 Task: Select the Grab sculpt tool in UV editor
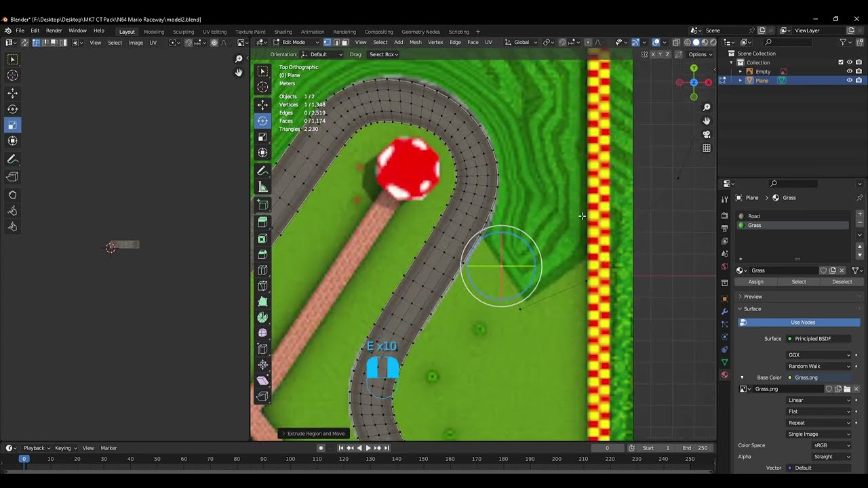(12, 195)
